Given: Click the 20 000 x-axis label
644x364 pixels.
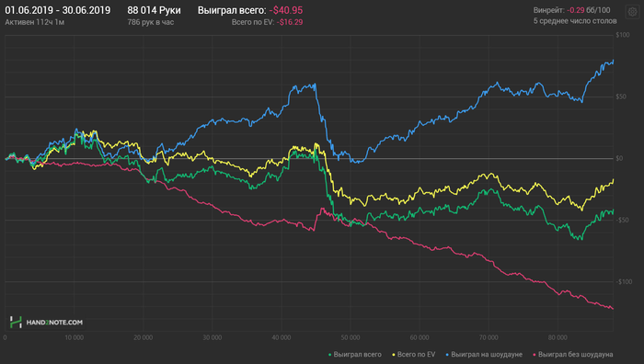Looking at the screenshot, I should tap(143, 337).
